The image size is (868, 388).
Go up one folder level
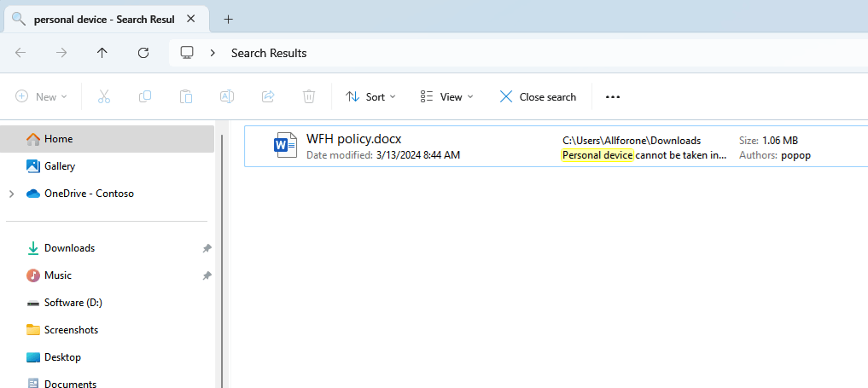tap(102, 53)
